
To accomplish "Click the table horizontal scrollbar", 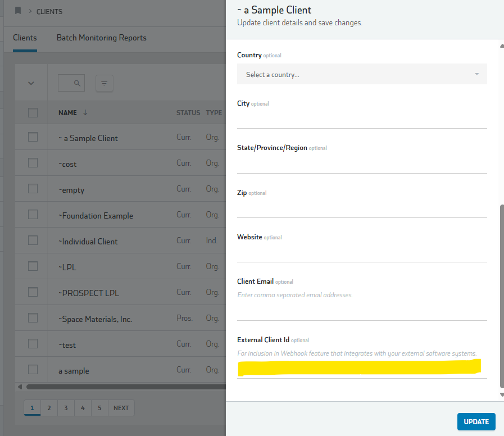I will click(x=126, y=387).
